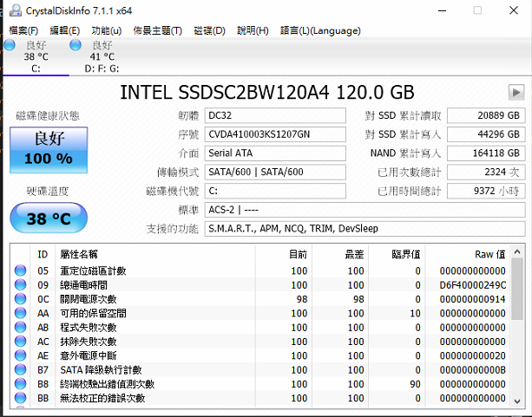Click the Serial ATA interface field

(275, 153)
